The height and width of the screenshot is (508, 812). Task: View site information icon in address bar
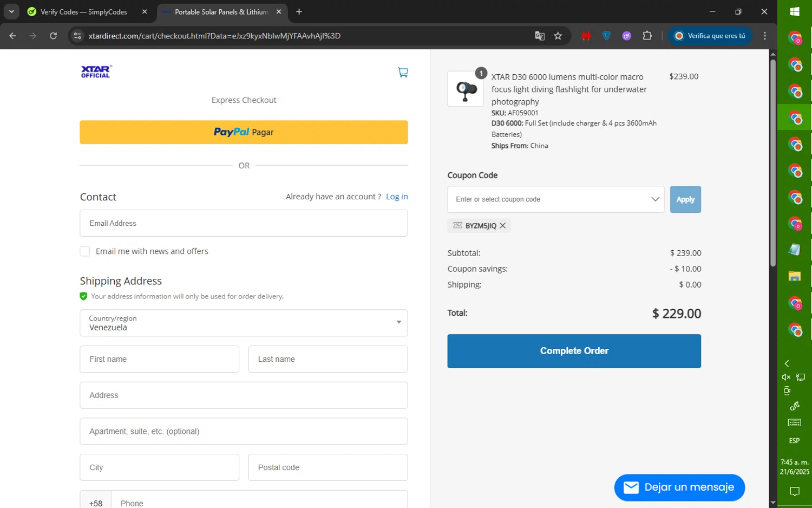(x=77, y=36)
